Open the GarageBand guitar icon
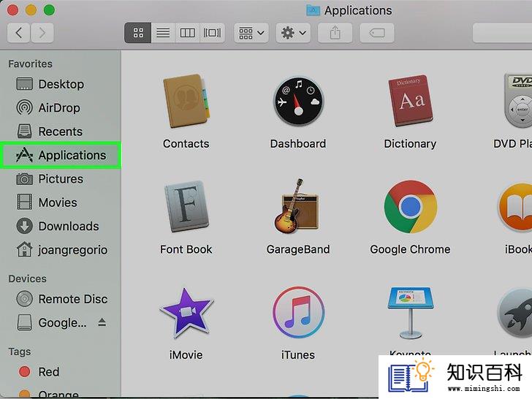Image resolution: width=532 pixels, height=399 pixels. point(297,206)
